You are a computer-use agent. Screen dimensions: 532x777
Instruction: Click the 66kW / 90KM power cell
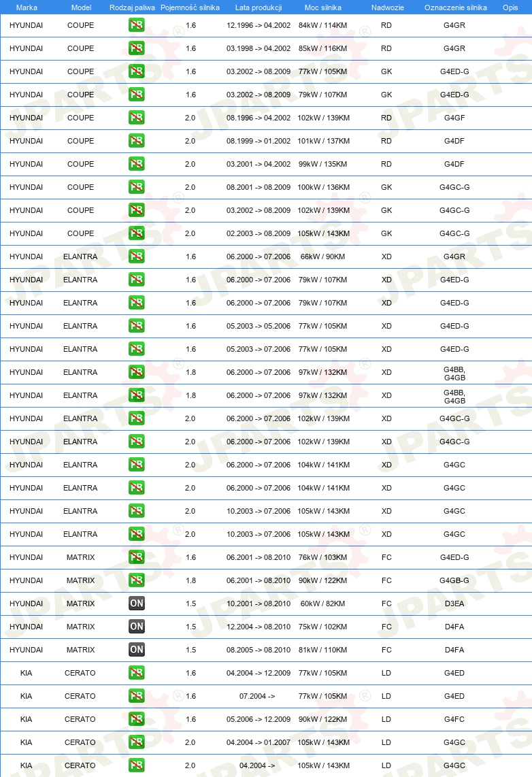[323, 257]
